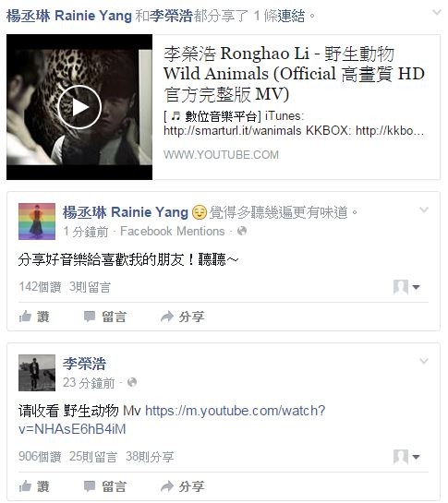Screen dimensions: 448x503
Task: Open the 李榮浩 Ronghao Li video title link
Action: (x=294, y=74)
